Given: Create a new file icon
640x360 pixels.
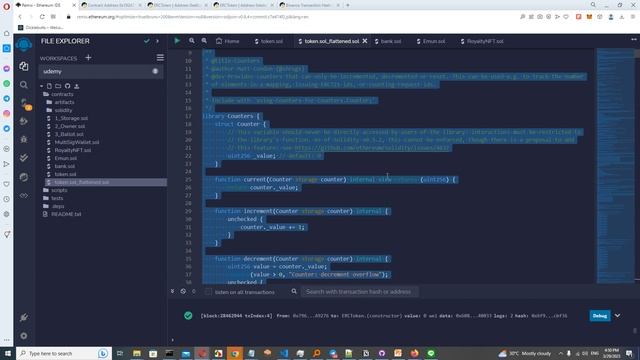Looking at the screenshot, I should [49, 86].
